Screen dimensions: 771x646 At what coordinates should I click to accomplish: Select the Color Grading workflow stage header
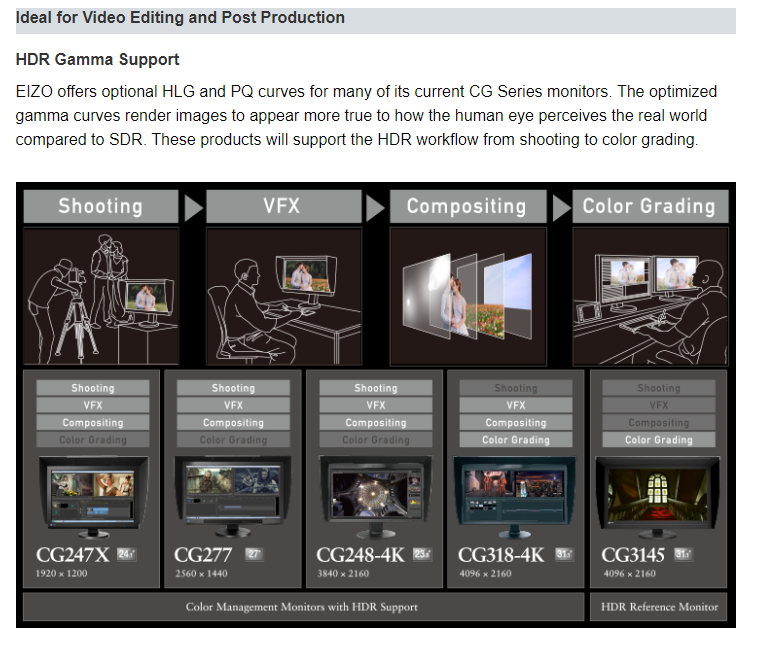[x=650, y=206]
